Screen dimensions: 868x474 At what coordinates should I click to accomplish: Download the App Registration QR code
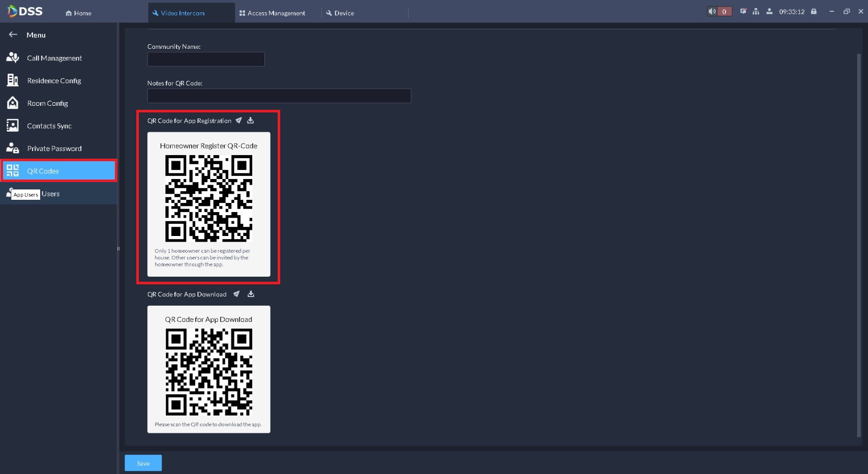(x=250, y=121)
